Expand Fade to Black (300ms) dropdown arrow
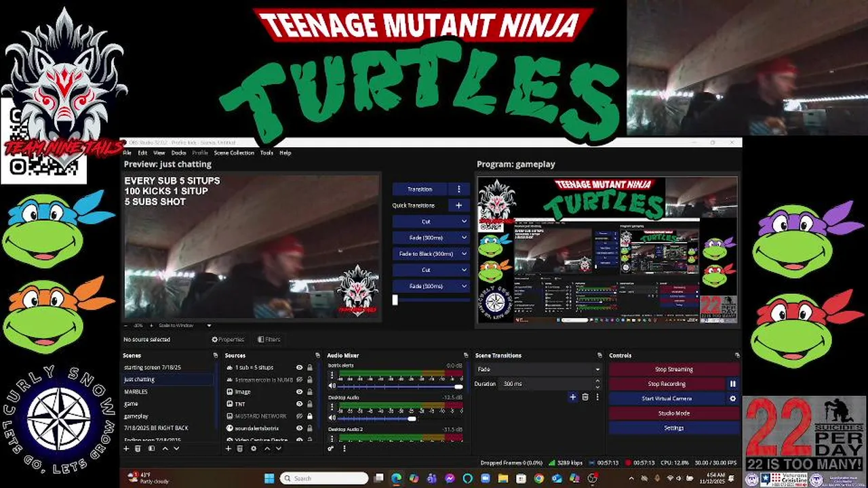This screenshot has height=488, width=868. (464, 253)
